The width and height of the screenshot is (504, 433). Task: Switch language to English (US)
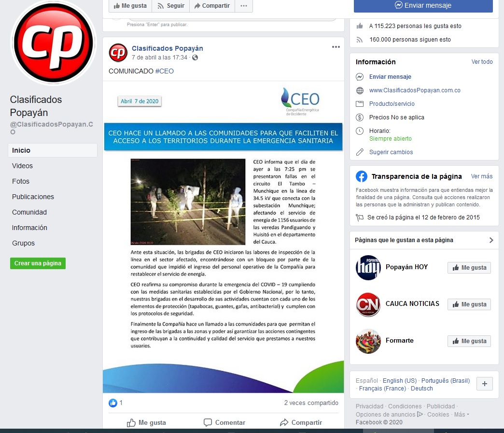400,380
